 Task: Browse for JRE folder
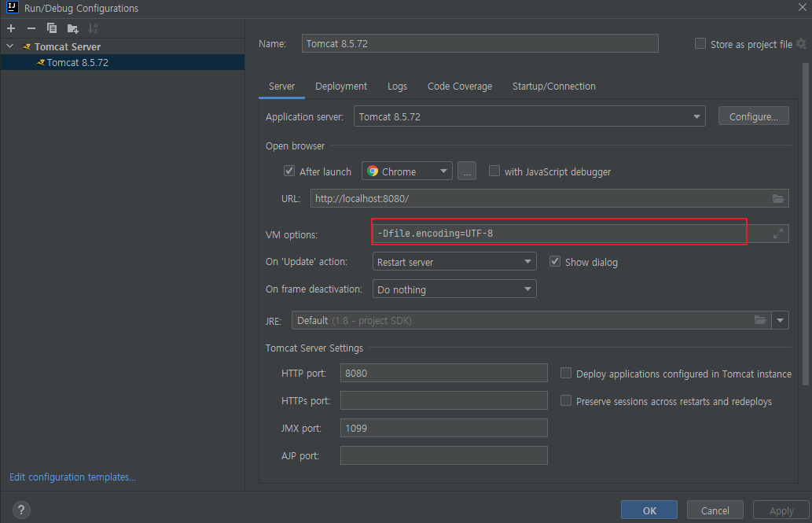coord(759,320)
